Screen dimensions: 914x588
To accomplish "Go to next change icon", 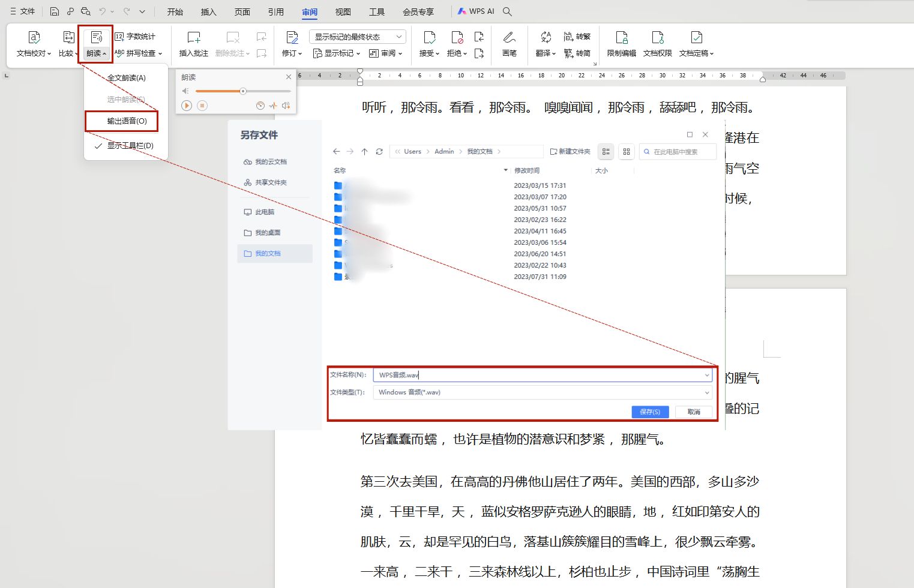I will click(479, 53).
